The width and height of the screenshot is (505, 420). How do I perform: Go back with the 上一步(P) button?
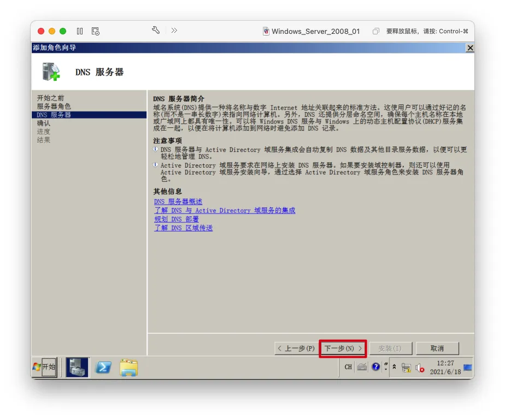pos(296,348)
